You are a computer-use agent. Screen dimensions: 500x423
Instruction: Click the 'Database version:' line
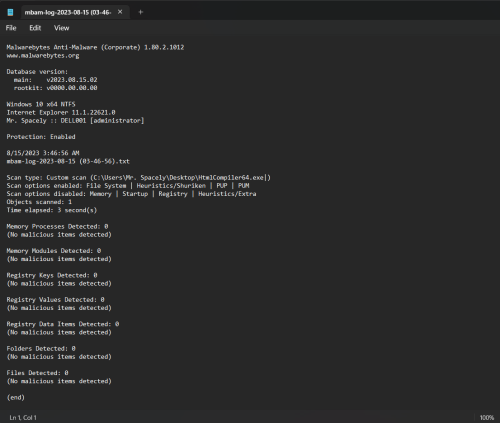(x=37, y=72)
